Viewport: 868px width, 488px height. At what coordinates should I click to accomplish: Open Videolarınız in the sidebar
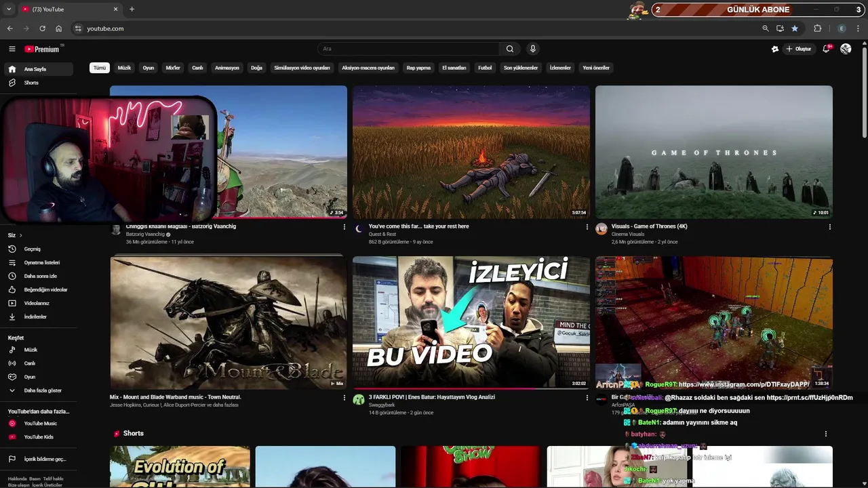click(x=38, y=303)
